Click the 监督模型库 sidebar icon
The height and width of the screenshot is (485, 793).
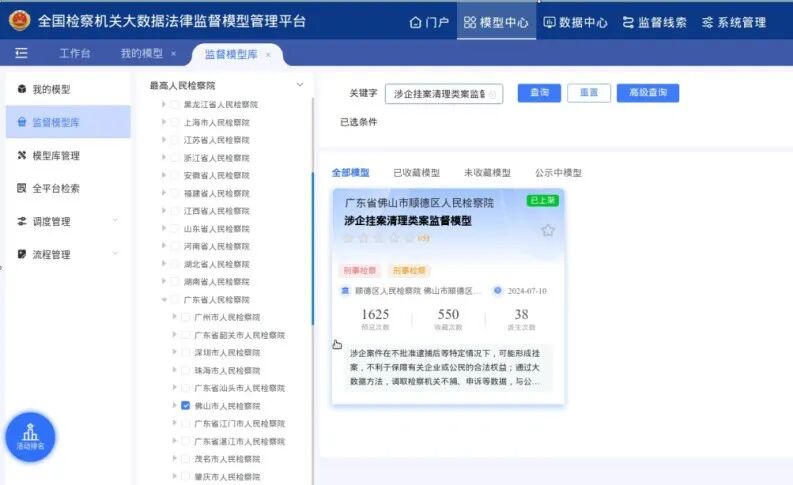coord(22,122)
